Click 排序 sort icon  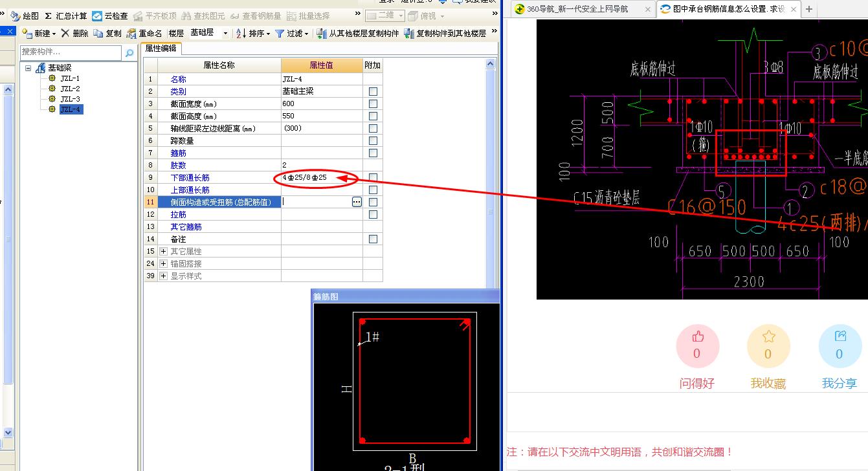point(241,34)
